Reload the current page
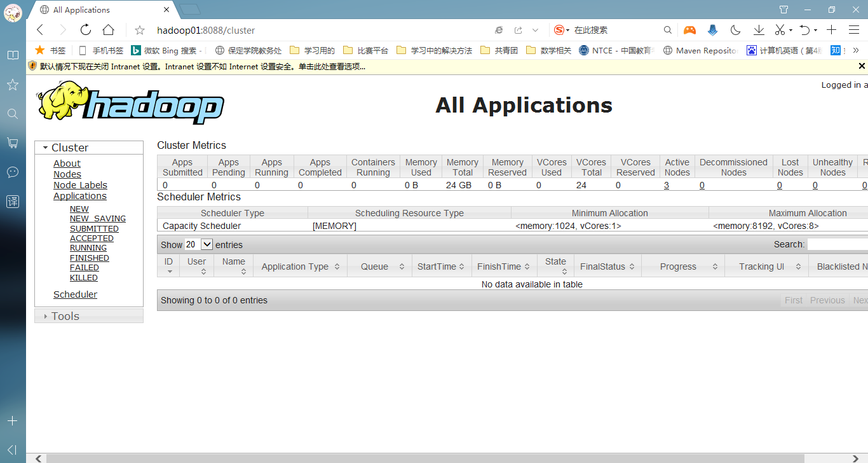The image size is (868, 463). (x=85, y=30)
